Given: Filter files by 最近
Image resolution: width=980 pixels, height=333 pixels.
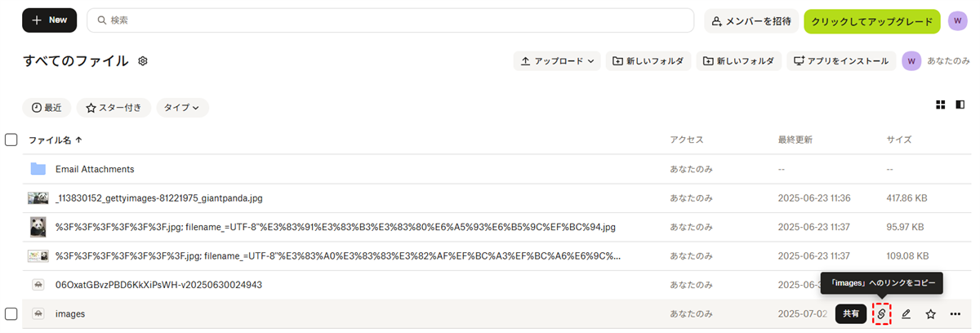Looking at the screenshot, I should click(47, 108).
